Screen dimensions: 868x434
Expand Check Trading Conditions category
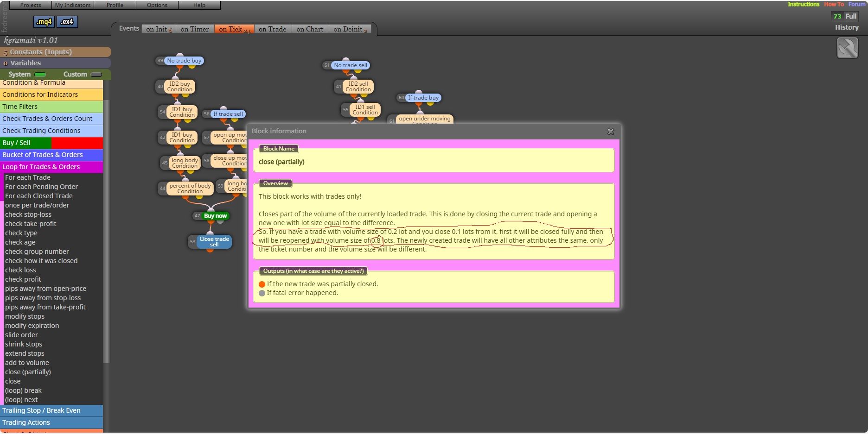(x=51, y=131)
